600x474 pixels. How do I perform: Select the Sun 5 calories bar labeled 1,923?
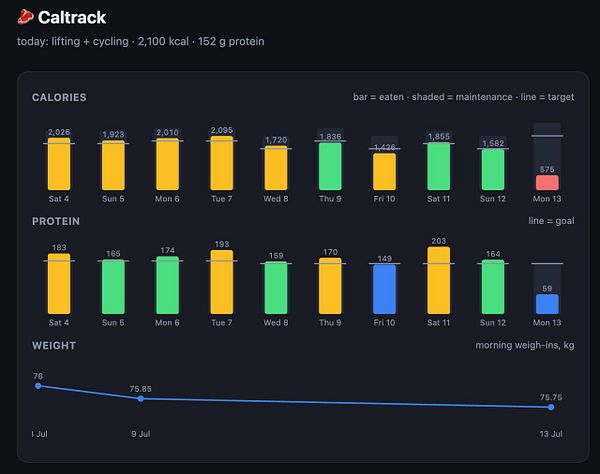tap(113, 165)
